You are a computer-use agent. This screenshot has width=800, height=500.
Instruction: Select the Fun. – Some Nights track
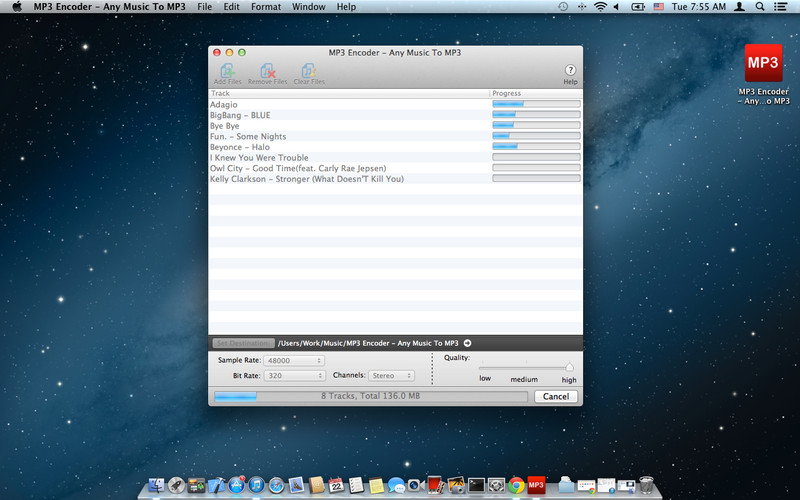click(x=395, y=136)
